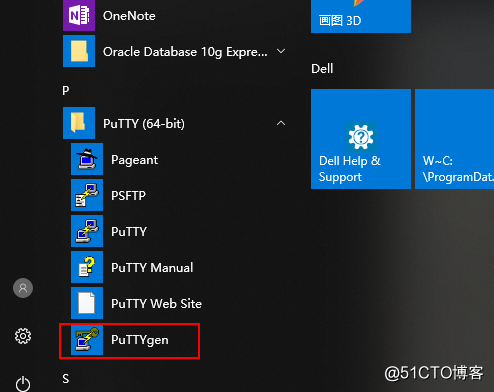This screenshot has width=494, height=392.
Task: Select the PuTTYgen label
Action: pos(140,340)
